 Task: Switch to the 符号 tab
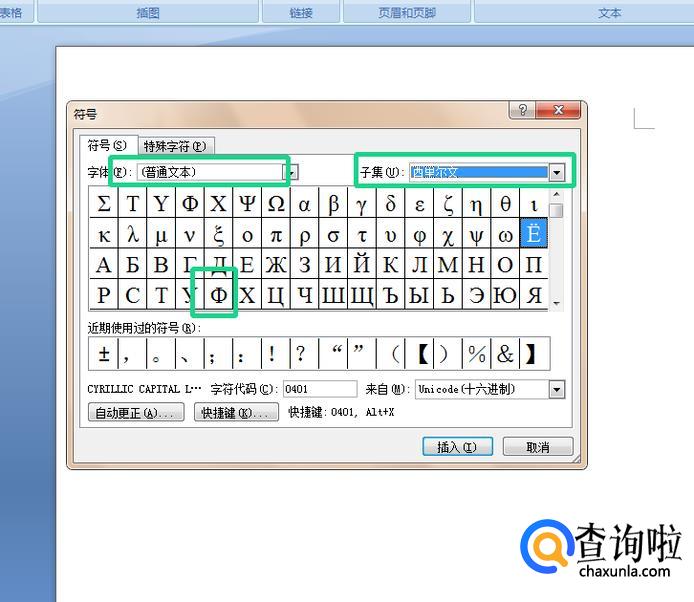tap(107, 145)
